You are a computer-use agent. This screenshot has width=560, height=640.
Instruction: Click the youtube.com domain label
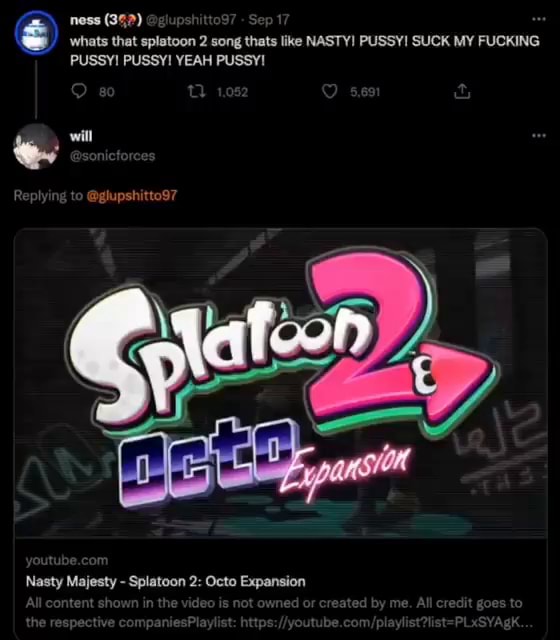point(67,560)
